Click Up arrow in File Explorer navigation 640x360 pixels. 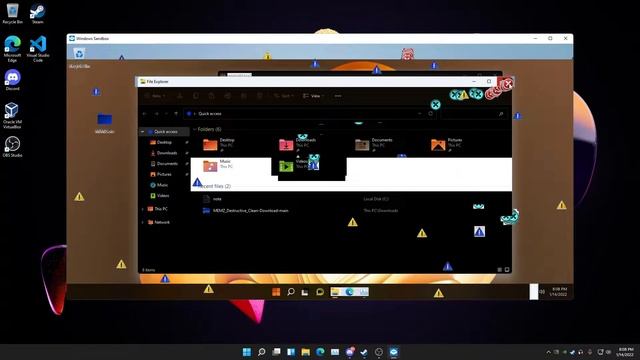(176, 114)
